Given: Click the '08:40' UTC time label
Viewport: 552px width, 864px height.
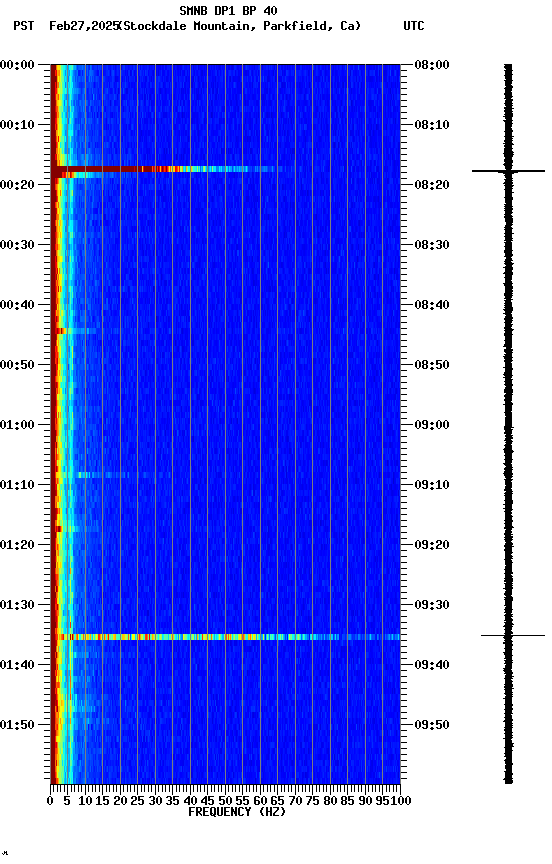Looking at the screenshot, I should tap(432, 305).
